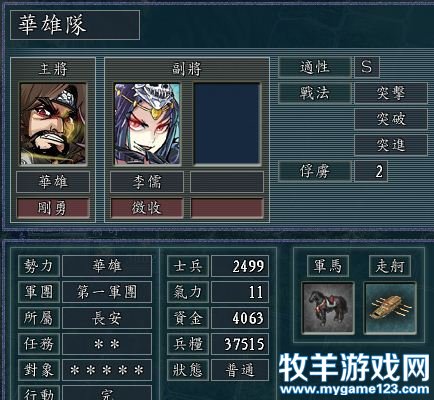Click the 軍馬 label button

328,266
